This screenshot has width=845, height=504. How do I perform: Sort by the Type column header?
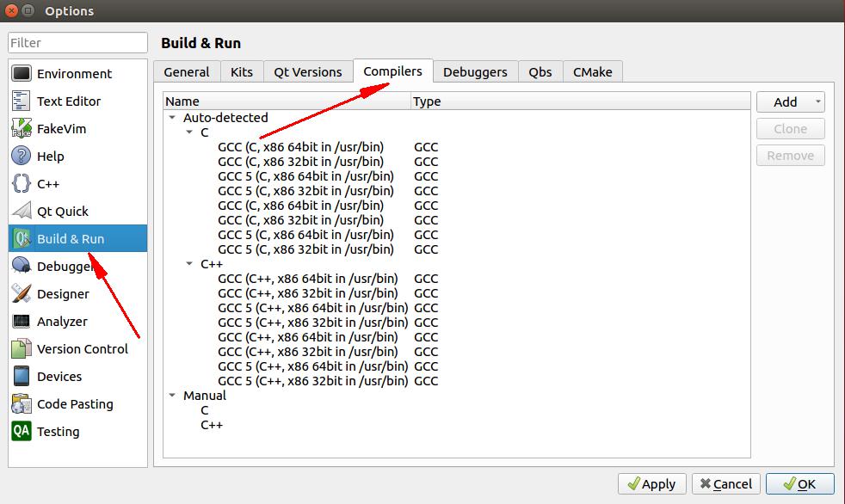tap(580, 101)
